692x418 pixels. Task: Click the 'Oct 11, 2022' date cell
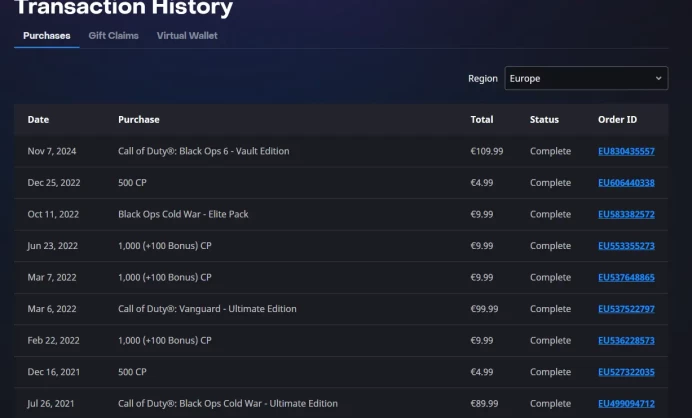click(53, 214)
